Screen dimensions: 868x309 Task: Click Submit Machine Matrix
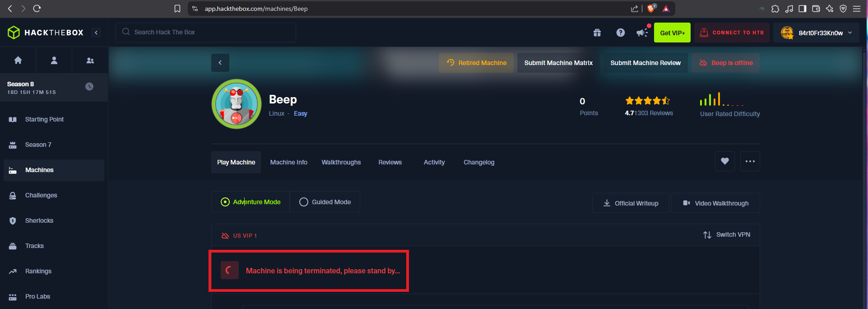pyautogui.click(x=558, y=63)
